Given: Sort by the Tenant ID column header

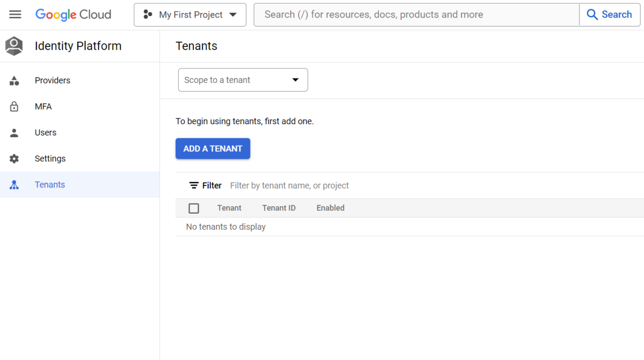Looking at the screenshot, I should [279, 208].
